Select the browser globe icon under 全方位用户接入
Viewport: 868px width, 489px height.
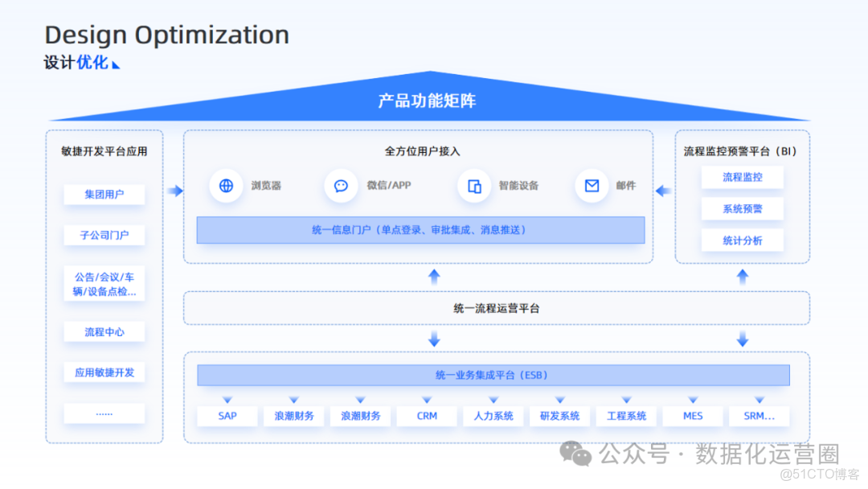[226, 186]
